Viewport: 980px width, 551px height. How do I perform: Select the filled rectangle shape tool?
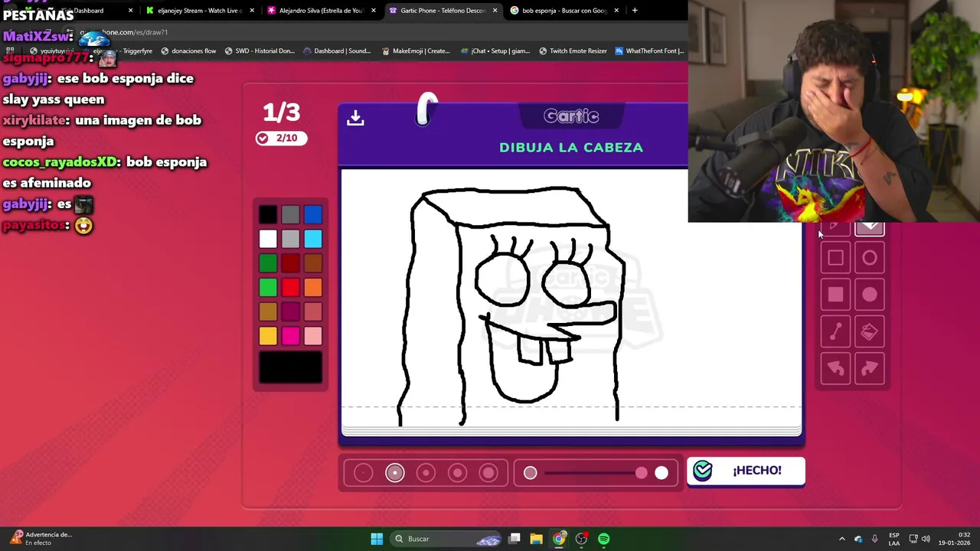click(x=835, y=295)
